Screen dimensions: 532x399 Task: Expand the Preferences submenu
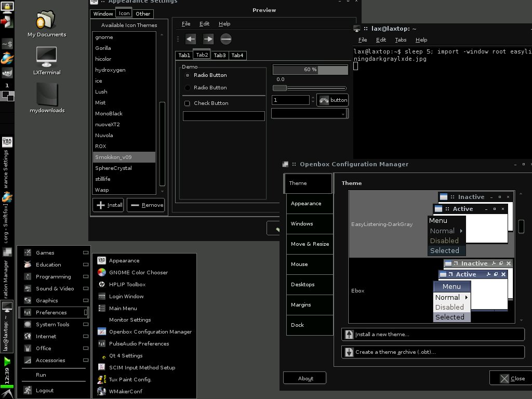coord(54,312)
